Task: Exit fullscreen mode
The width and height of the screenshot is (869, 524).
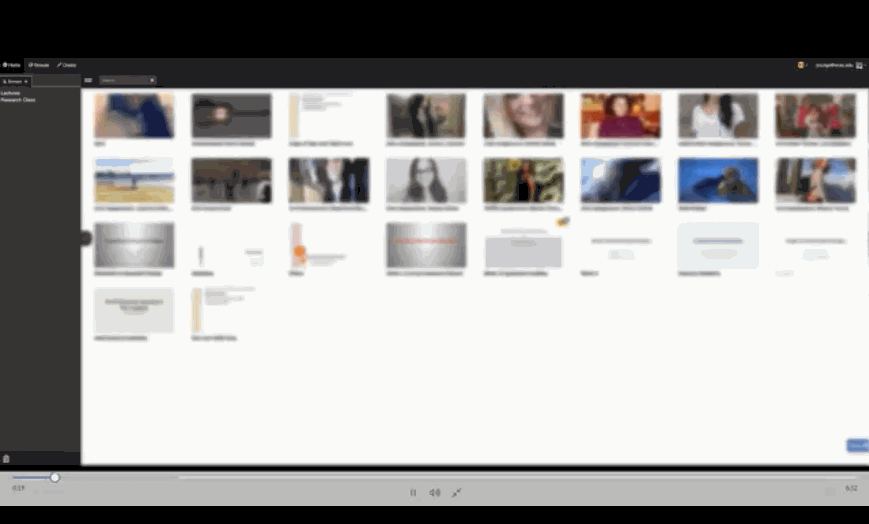Action: (x=457, y=492)
